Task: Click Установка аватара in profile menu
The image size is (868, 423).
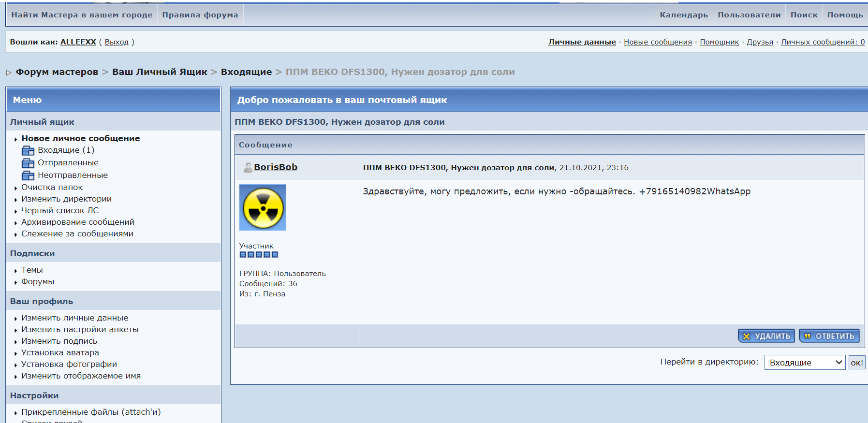Action: (60, 353)
